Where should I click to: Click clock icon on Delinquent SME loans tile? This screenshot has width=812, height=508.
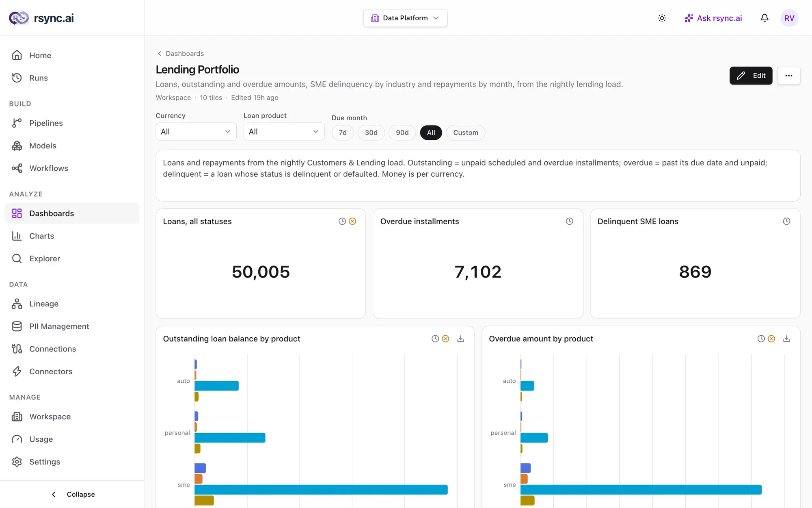point(786,221)
